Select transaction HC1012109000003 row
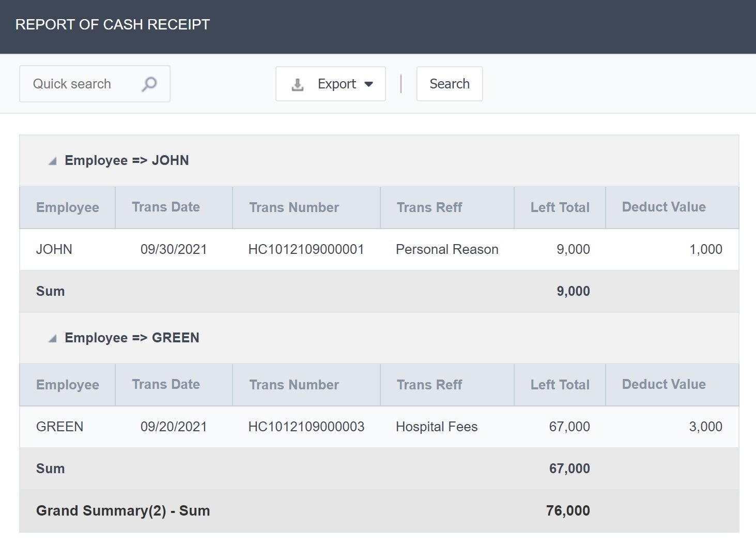Image resolution: width=756 pixels, height=544 pixels. pos(306,427)
